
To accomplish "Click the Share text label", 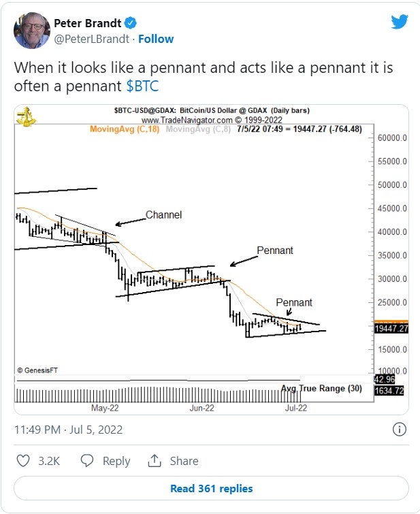I will point(184,461).
